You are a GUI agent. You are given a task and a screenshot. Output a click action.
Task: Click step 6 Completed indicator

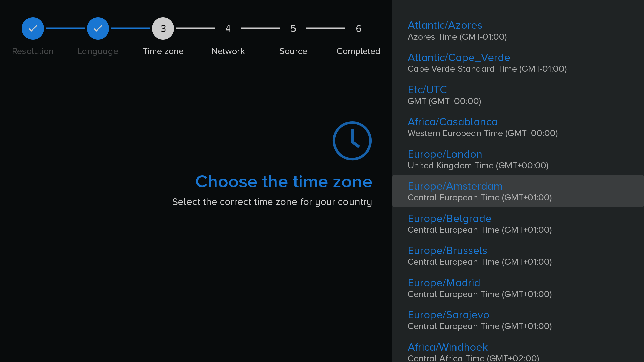(359, 28)
